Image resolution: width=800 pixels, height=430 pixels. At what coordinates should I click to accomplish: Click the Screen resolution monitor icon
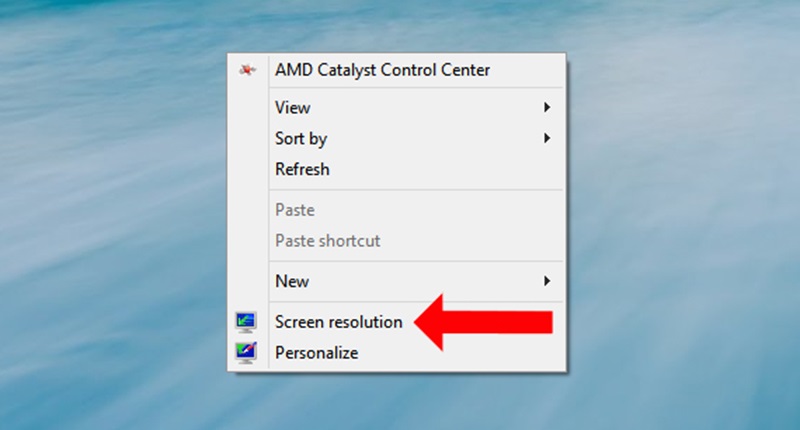[246, 322]
